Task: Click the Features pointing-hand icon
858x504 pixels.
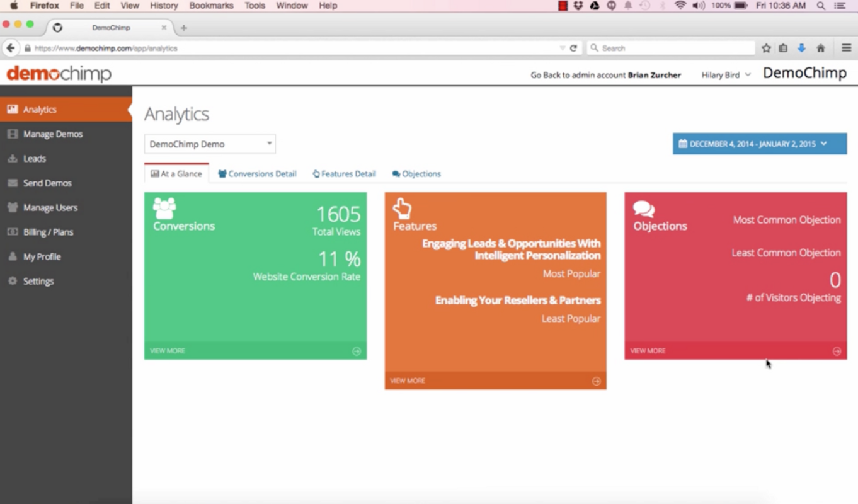Action: coord(402,208)
